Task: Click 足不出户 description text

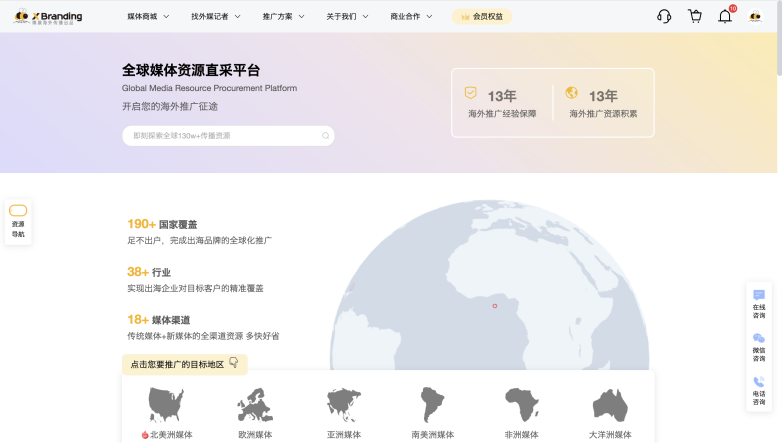Action: [x=199, y=240]
